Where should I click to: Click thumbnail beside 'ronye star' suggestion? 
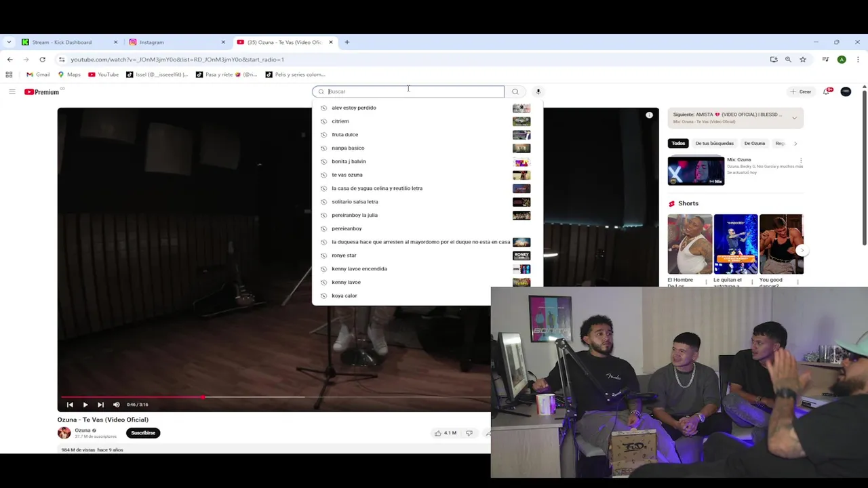[x=521, y=256]
